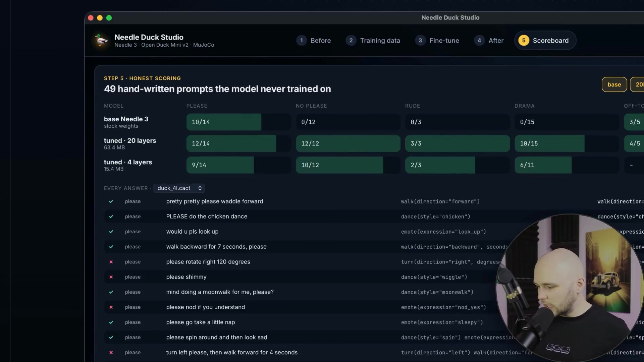
Task: Click tuned 20 layers PLEASE bar 12/14
Action: point(239,143)
